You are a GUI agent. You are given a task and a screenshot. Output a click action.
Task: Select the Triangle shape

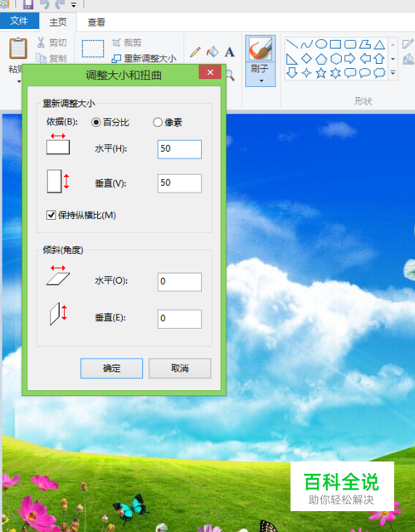pyautogui.click(x=379, y=44)
